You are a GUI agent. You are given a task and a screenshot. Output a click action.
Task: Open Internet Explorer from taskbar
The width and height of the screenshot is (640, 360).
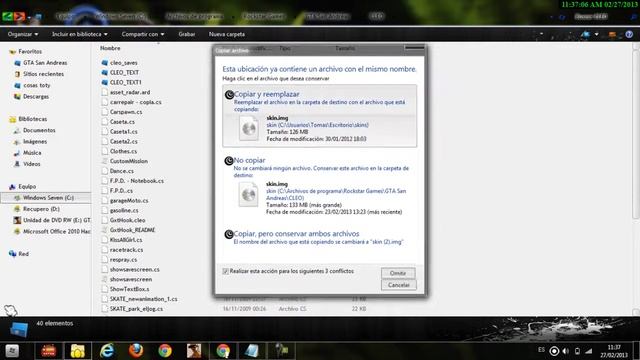(x=107, y=351)
